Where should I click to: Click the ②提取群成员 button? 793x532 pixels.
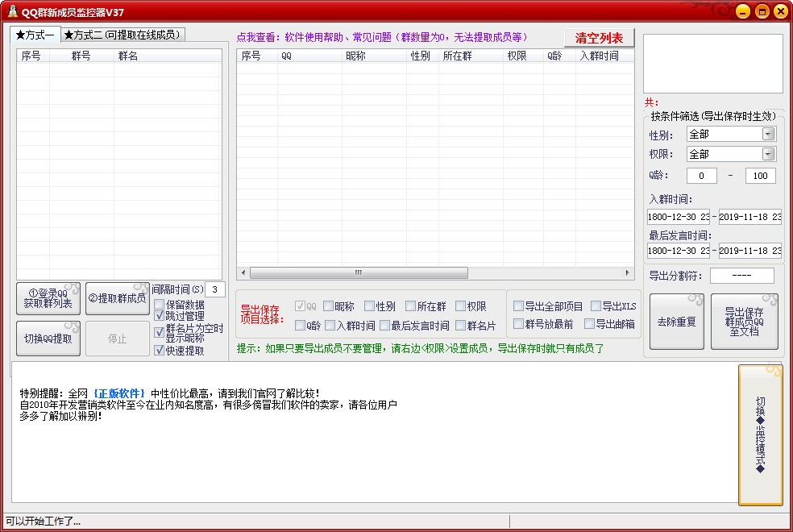[x=118, y=298]
